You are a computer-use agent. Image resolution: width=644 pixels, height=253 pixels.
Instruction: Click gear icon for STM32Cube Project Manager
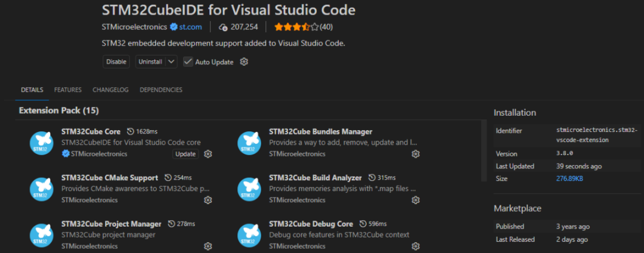(208, 246)
